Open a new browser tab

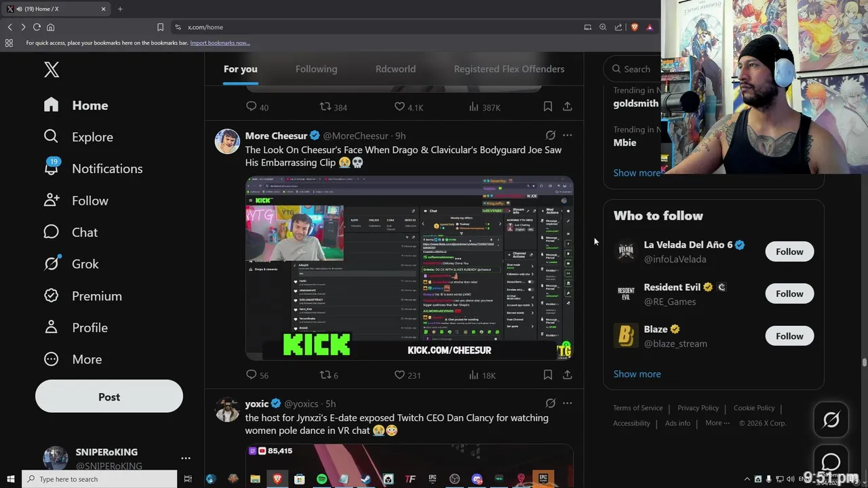(120, 9)
